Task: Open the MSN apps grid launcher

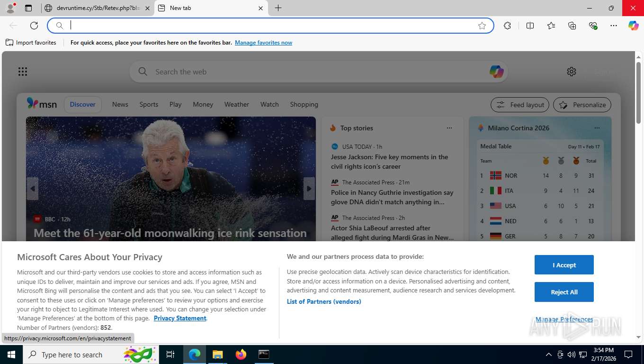Action: pyautogui.click(x=23, y=72)
